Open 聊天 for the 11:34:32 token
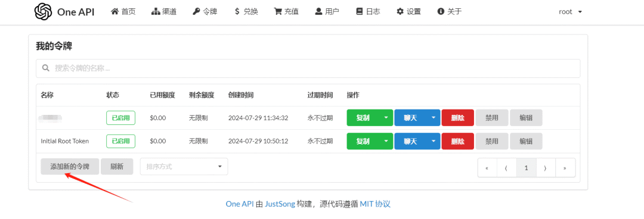The height and width of the screenshot is (219, 644). tap(410, 118)
